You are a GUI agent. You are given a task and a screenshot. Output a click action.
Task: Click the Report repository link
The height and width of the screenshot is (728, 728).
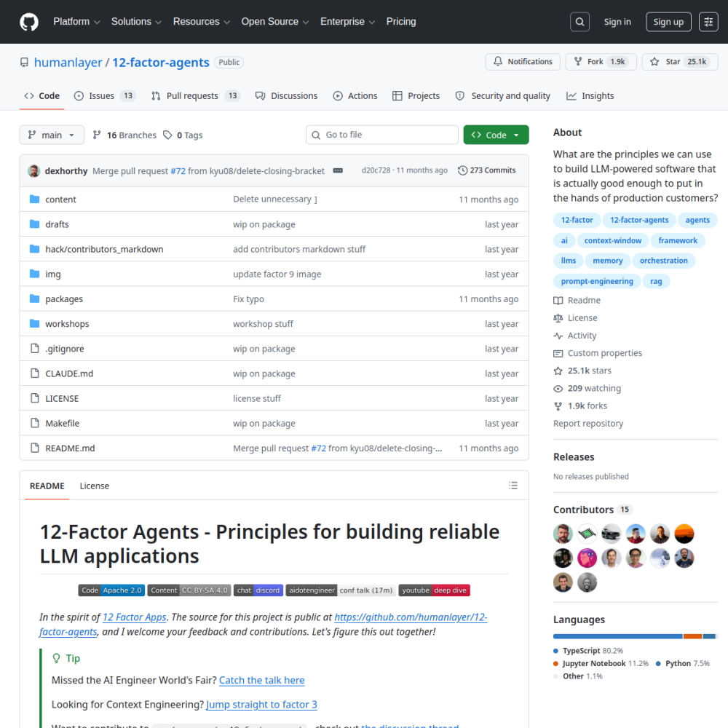[587, 424]
